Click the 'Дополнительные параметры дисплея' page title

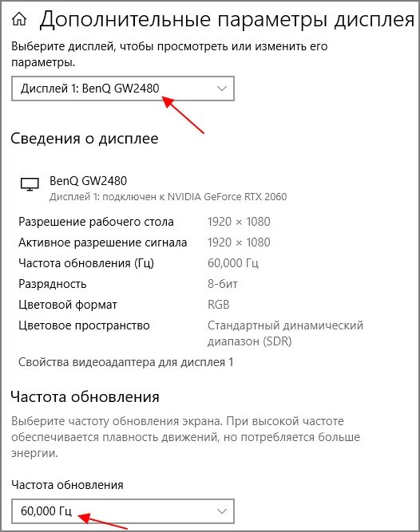227,20
